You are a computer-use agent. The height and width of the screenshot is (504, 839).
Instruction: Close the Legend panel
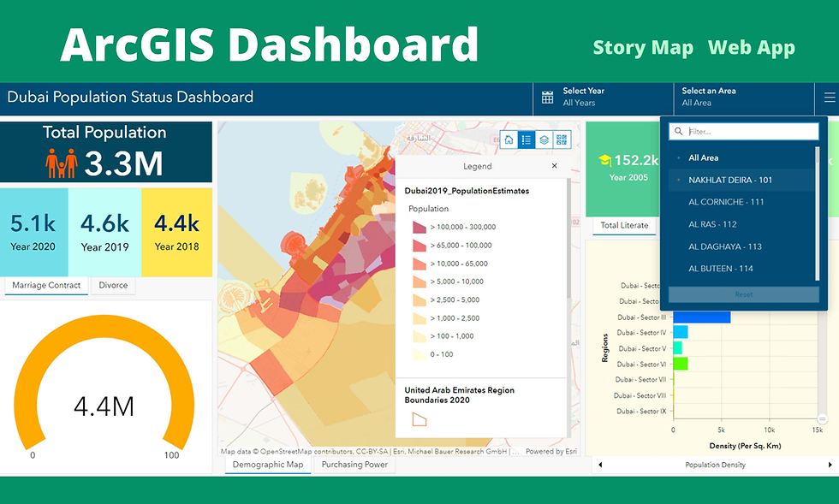click(x=555, y=166)
